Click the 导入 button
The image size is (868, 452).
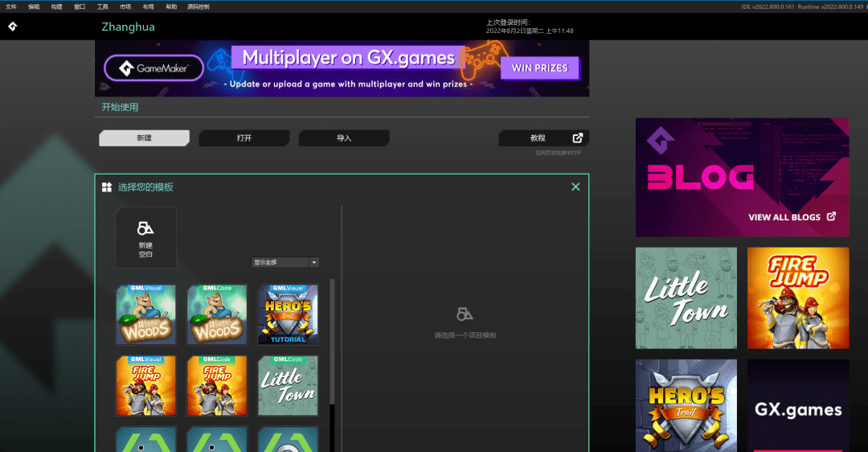click(x=344, y=138)
